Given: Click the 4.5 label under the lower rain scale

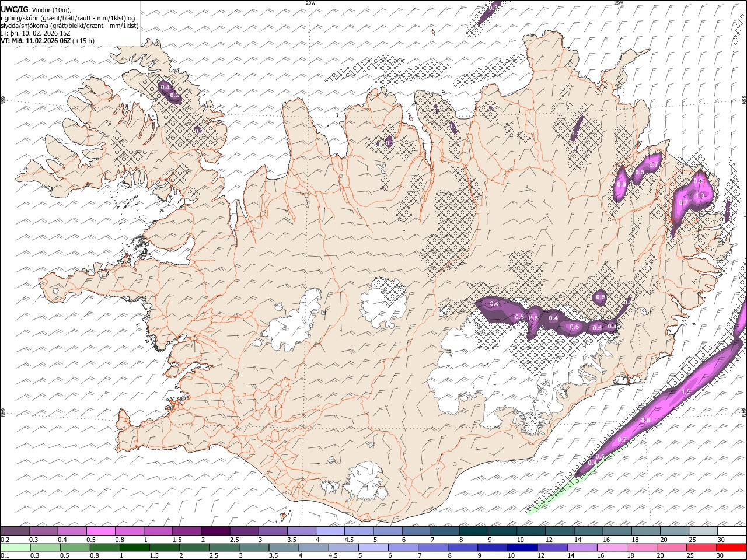Looking at the screenshot, I should click(x=333, y=556).
